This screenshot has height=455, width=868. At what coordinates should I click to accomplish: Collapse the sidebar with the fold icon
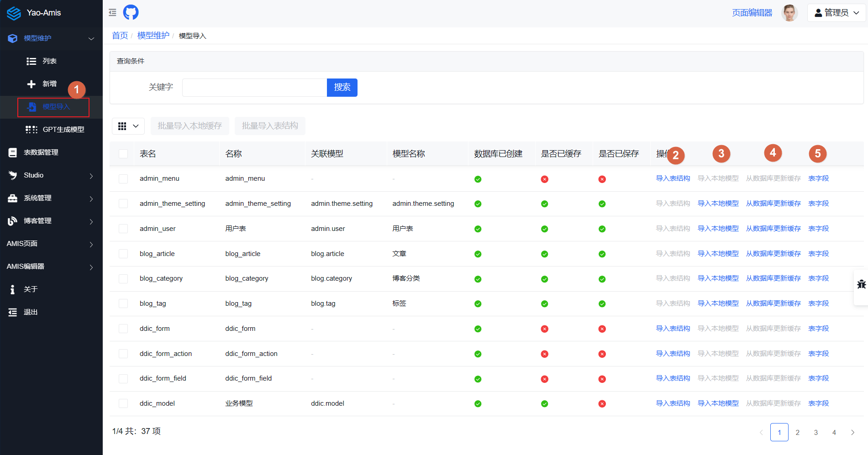[x=112, y=12]
